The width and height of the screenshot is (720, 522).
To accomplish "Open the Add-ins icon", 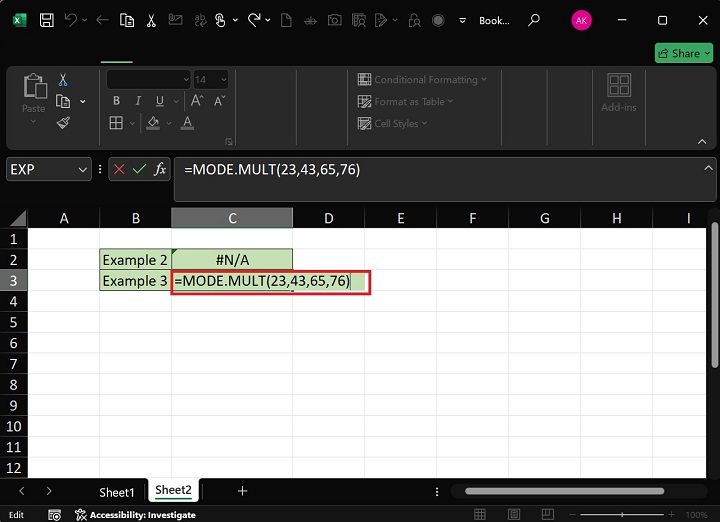I will pos(619,85).
